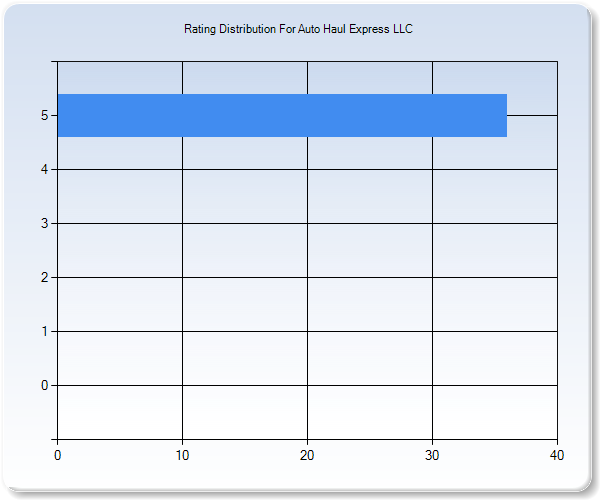Click the x-axis label 30

pyautogui.click(x=432, y=455)
